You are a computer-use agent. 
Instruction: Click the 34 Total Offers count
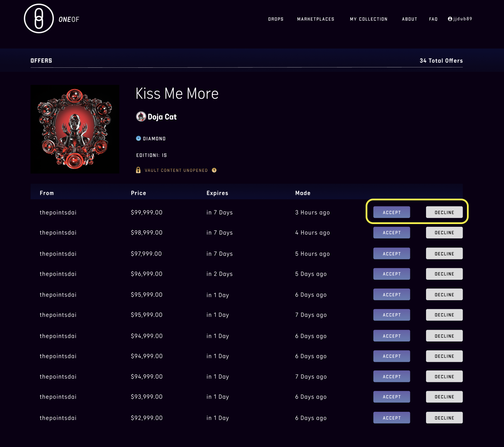click(x=441, y=60)
